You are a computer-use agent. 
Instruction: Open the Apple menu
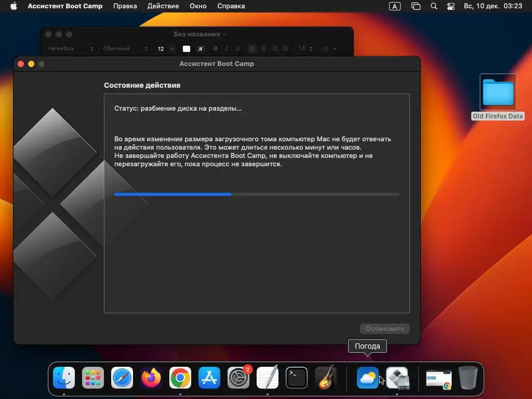click(x=14, y=6)
